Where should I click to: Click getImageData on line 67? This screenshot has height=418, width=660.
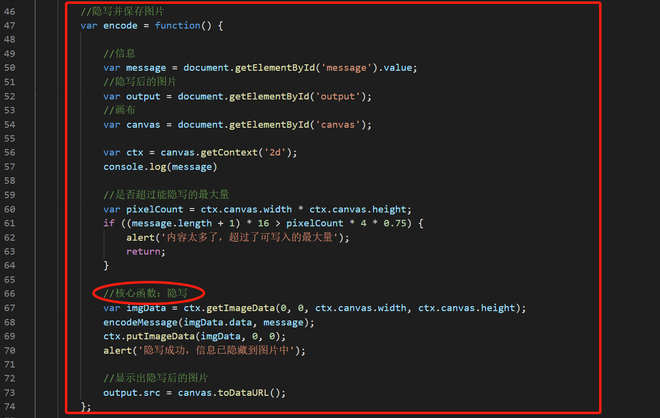[240, 308]
